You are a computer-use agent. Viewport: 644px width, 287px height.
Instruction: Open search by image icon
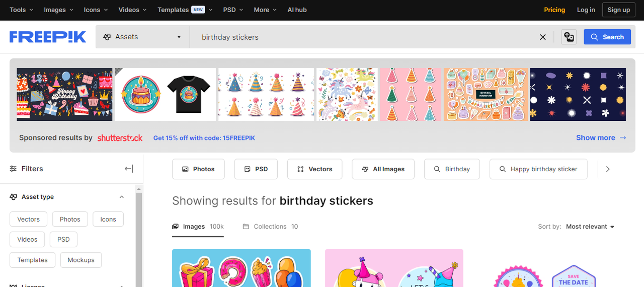[569, 37]
